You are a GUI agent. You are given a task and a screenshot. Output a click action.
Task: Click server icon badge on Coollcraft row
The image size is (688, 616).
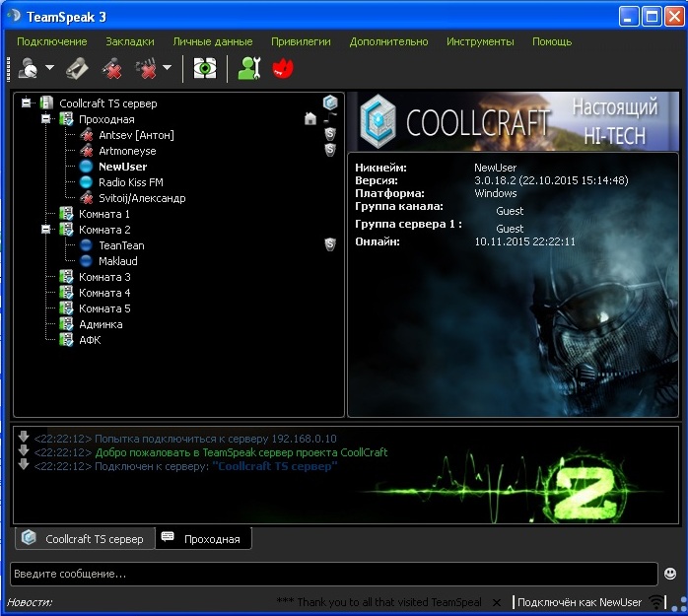[330, 103]
